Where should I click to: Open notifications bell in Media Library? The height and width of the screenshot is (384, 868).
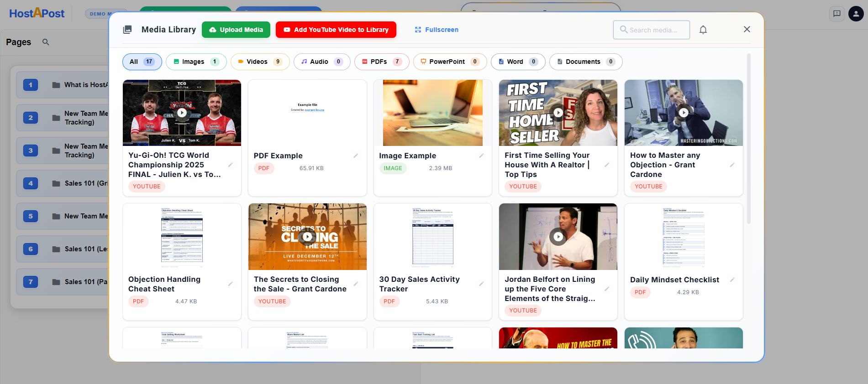703,30
